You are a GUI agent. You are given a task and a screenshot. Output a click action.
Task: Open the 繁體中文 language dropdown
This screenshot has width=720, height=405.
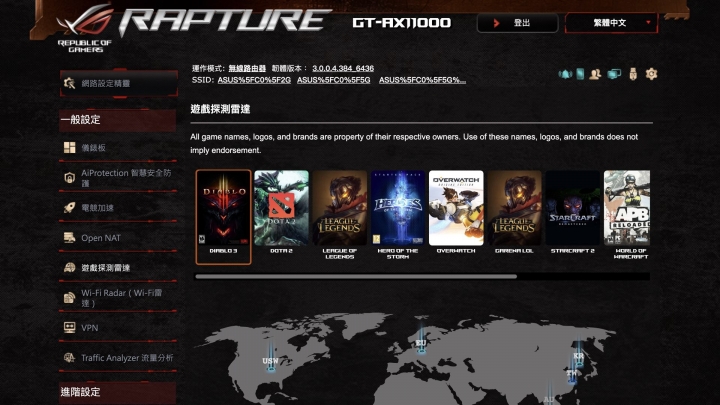[x=611, y=23]
